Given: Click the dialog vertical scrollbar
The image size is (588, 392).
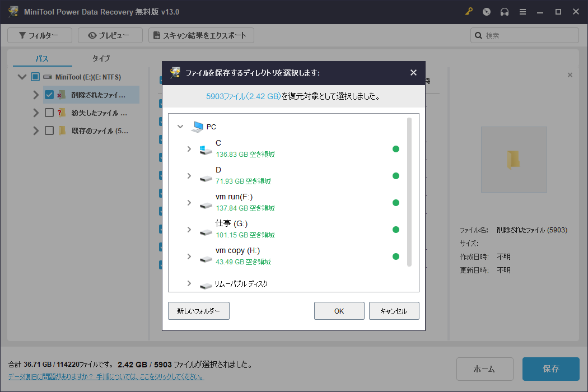Looking at the screenshot, I should [x=409, y=192].
